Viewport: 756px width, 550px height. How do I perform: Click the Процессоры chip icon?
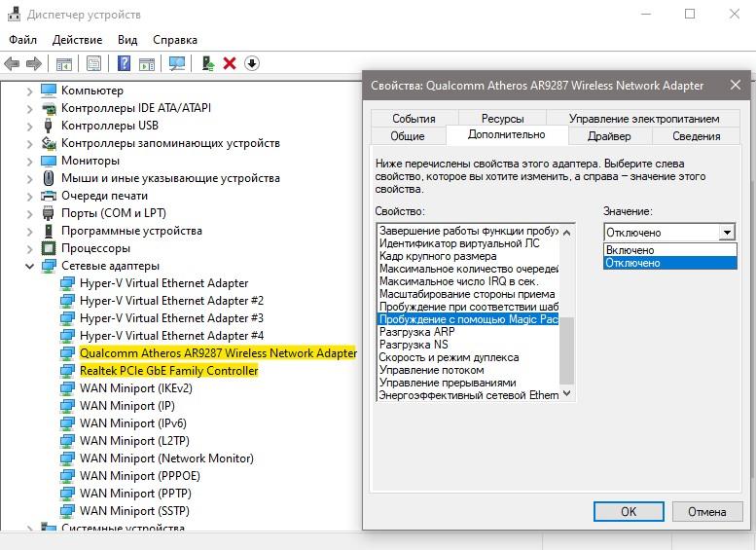(49, 248)
